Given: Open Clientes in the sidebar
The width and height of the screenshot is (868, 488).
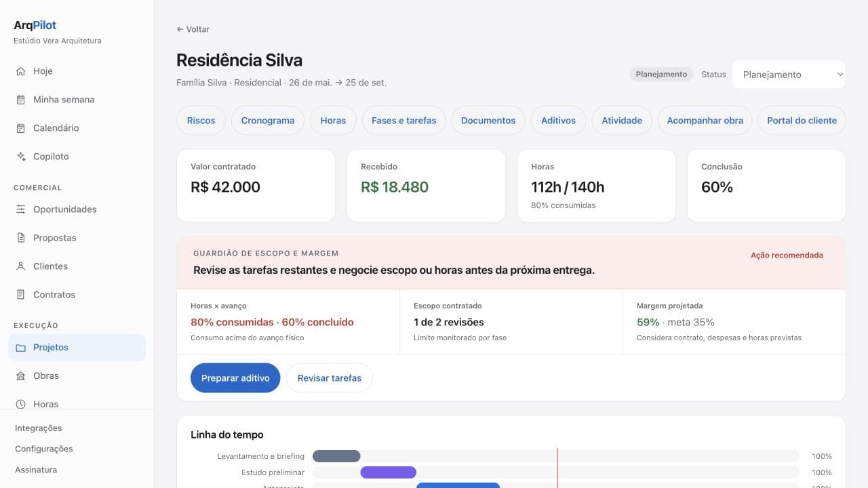Looking at the screenshot, I should [x=77, y=266].
